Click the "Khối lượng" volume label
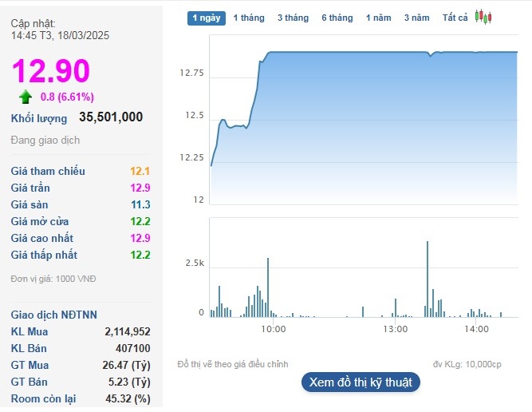This screenshot has height=412, width=532. pyautogui.click(x=39, y=118)
